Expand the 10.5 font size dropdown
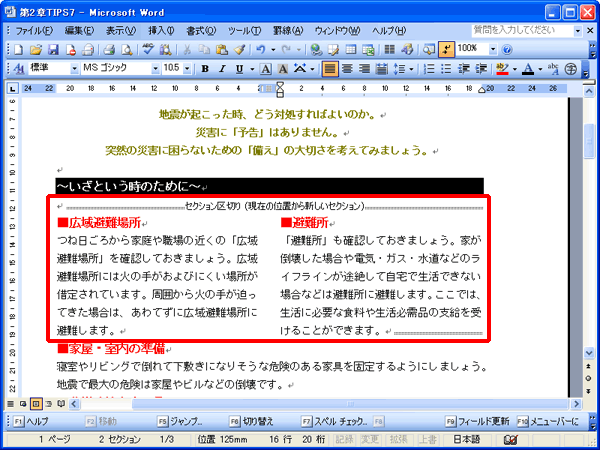The height and width of the screenshot is (450, 600). point(187,69)
